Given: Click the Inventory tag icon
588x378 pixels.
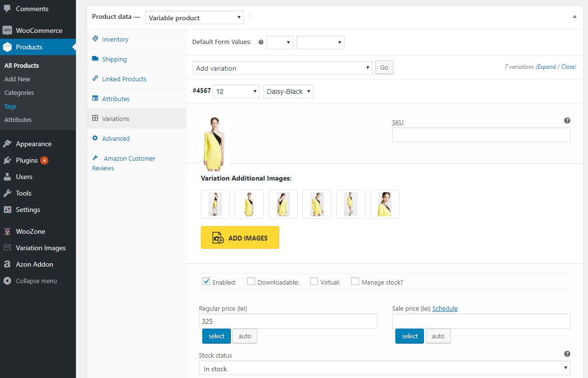Looking at the screenshot, I should [95, 39].
